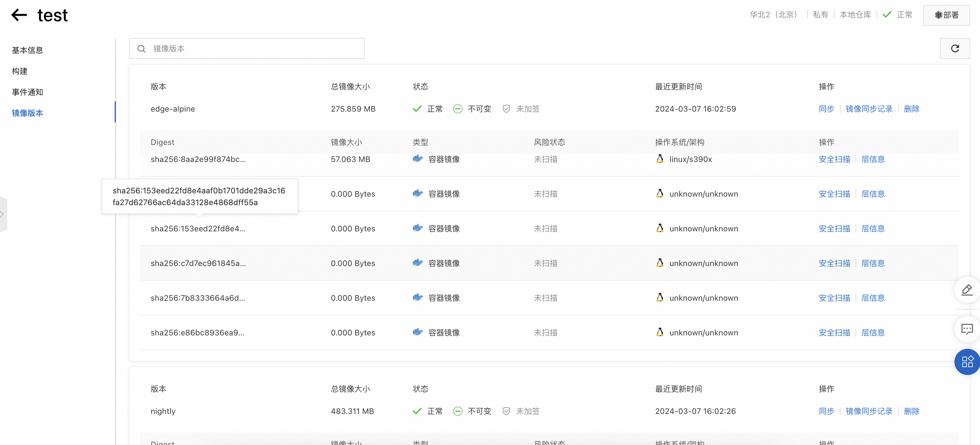Click the magnifier icon in search box
Viewport: 980px width, 445px height.
click(x=141, y=49)
